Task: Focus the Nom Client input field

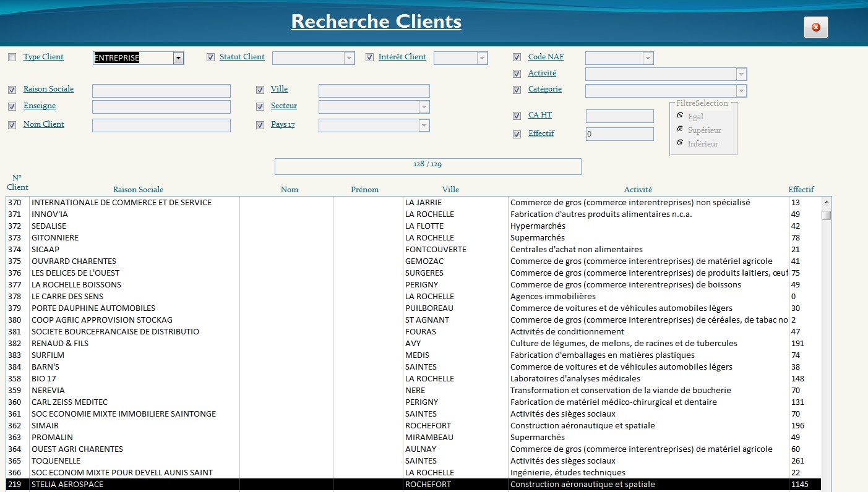Action: click(x=161, y=125)
